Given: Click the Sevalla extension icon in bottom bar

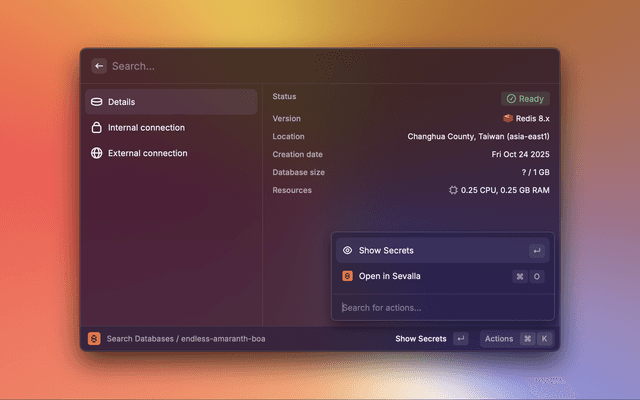Looking at the screenshot, I should point(94,339).
